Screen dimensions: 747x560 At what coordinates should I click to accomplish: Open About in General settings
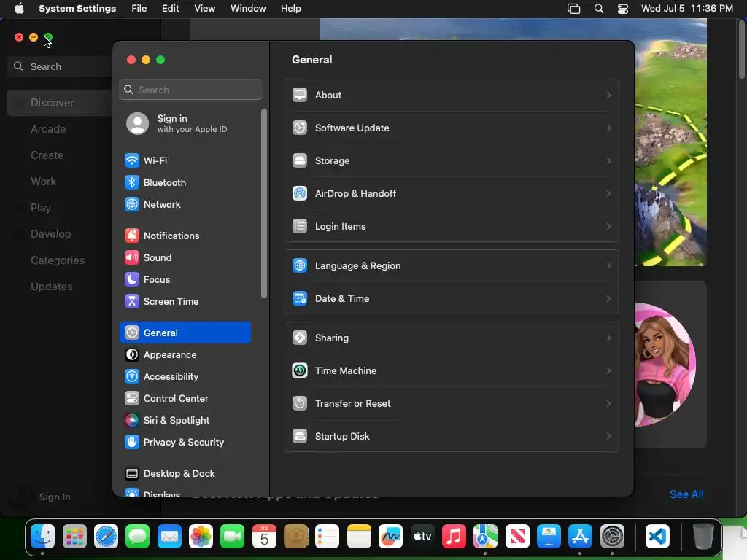click(x=452, y=96)
